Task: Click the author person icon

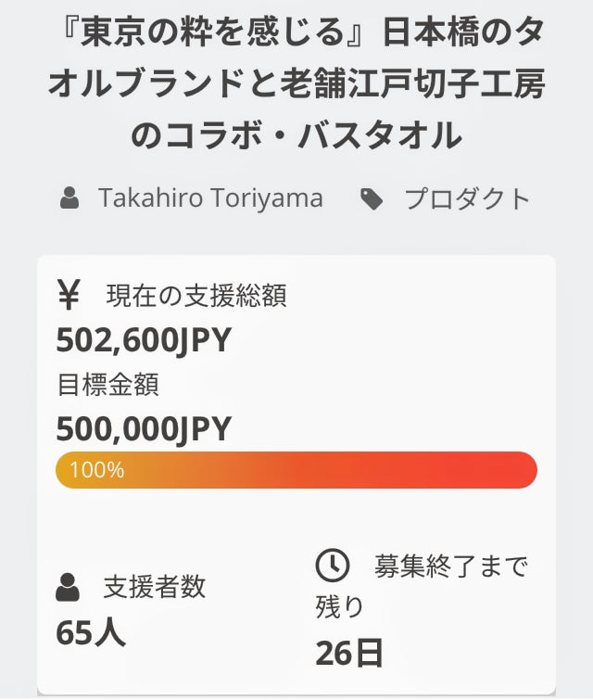Action: point(69,198)
